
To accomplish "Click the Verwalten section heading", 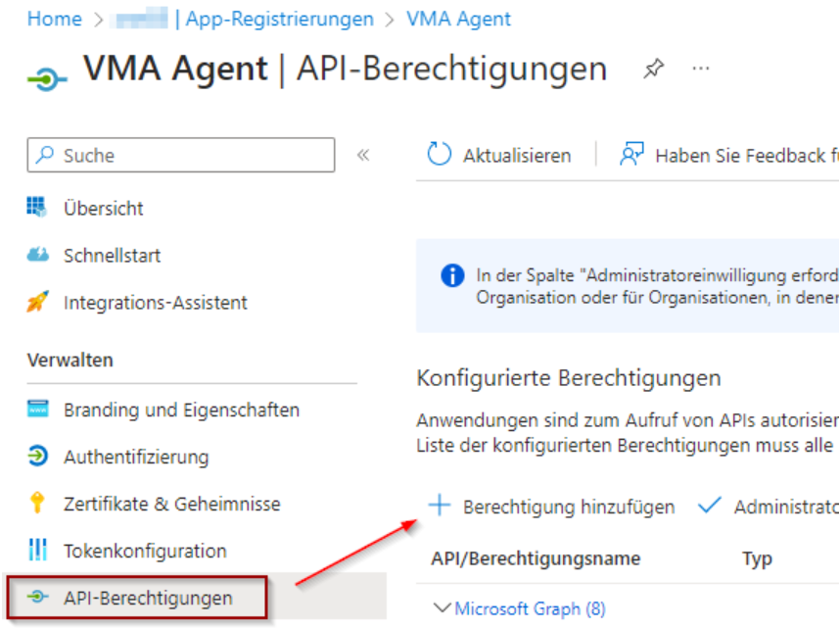I will pyautogui.click(x=70, y=360).
